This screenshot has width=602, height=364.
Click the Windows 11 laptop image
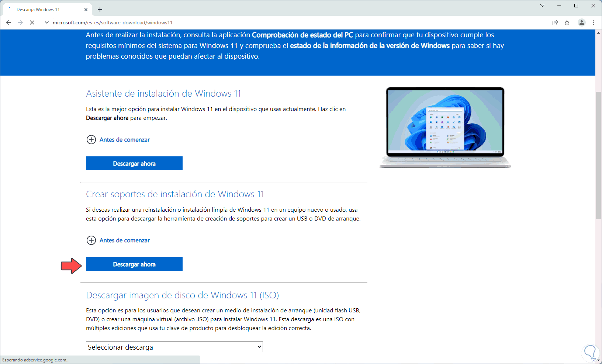click(445, 127)
